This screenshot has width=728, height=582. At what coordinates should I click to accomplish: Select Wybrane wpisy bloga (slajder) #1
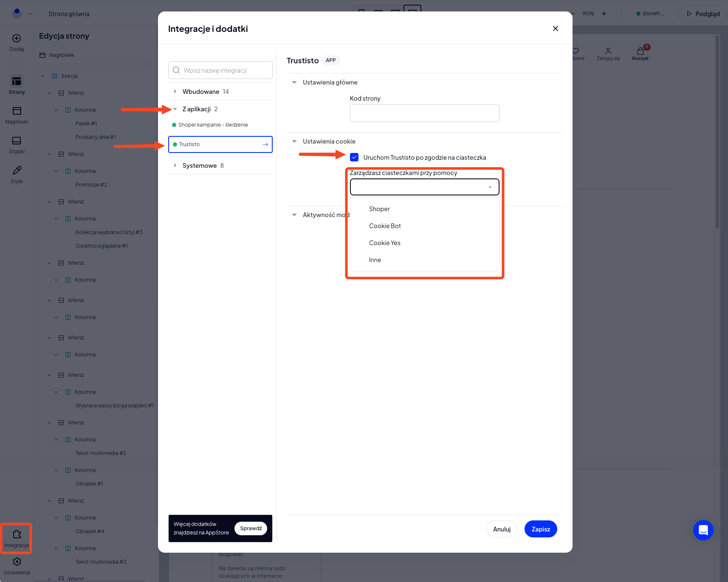(x=115, y=406)
